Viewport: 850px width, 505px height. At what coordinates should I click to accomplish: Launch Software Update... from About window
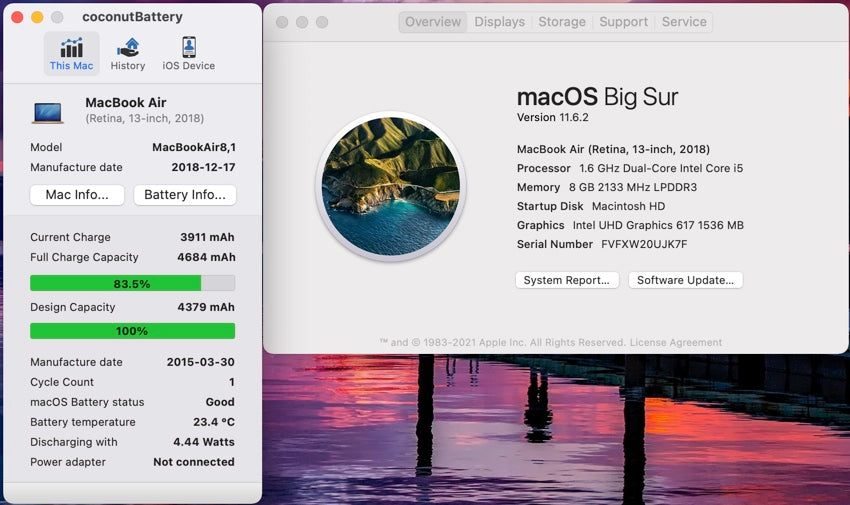[685, 280]
